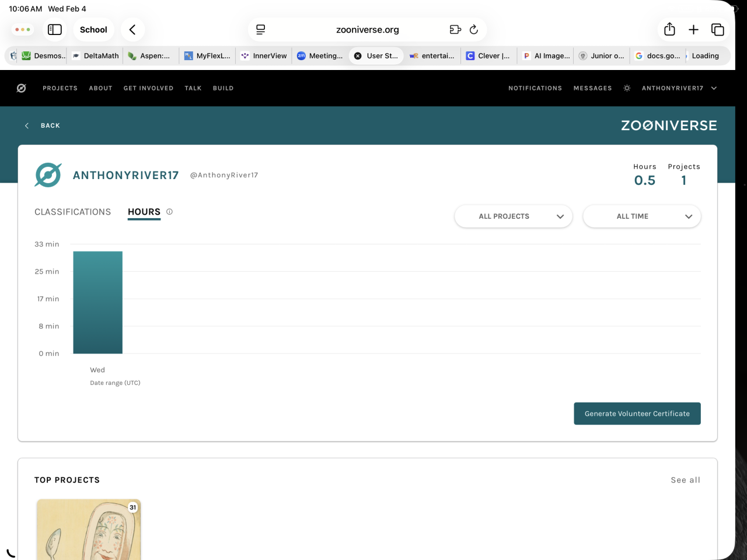
Task: Click the @AnthonyRiver17 username text
Action: [x=224, y=175]
